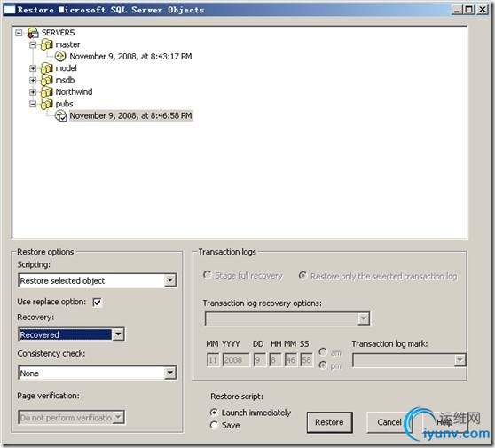Click the checked backup icon beside 8:46:58 PM
The height and width of the screenshot is (448, 495).
click(60, 115)
